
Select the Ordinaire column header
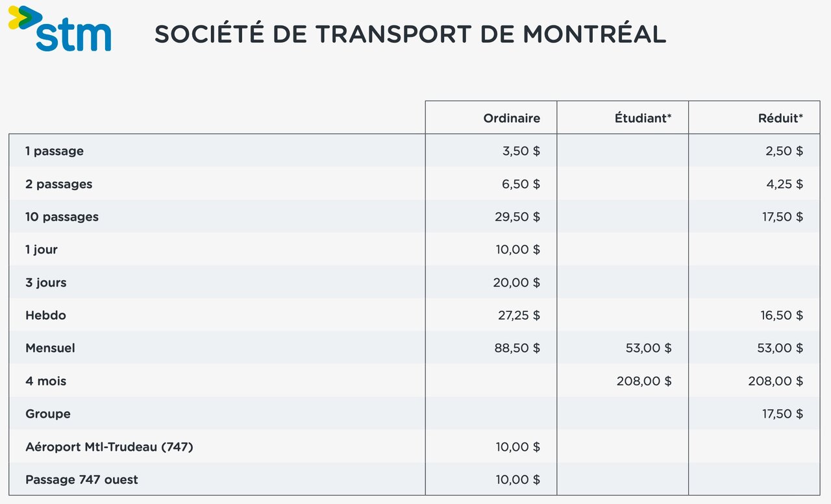512,118
